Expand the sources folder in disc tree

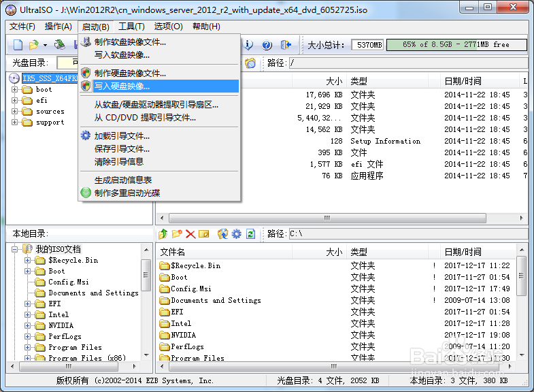tap(15, 112)
